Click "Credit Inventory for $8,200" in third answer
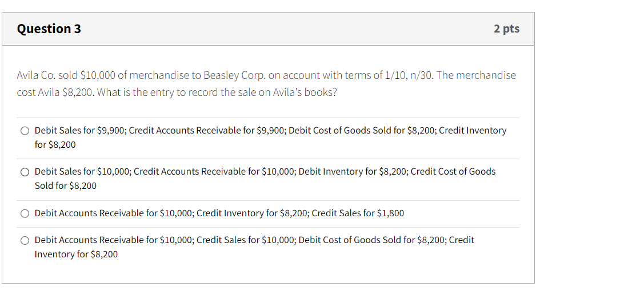Screen dimensions: 644x299 (x=253, y=213)
